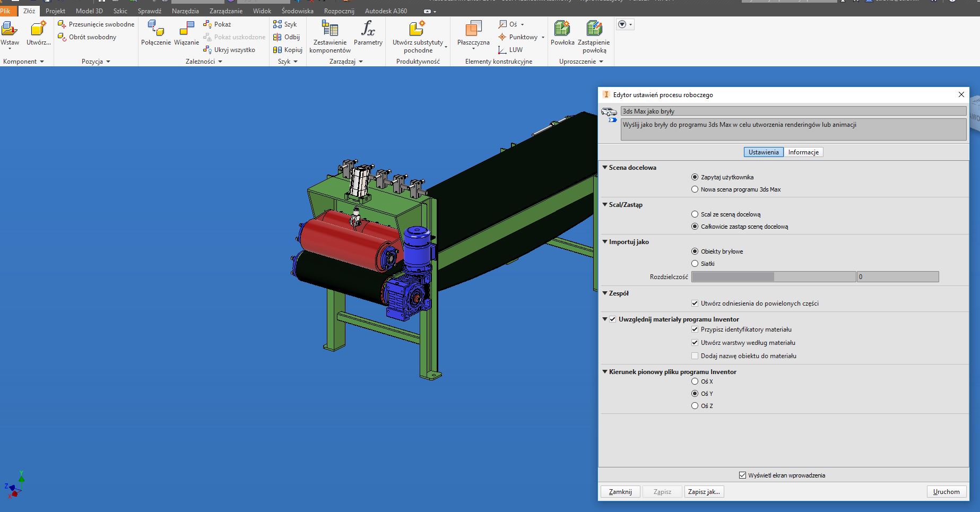The width and height of the screenshot is (980, 512).
Task: Select Nowa scena programu 3ds Max
Action: (695, 189)
